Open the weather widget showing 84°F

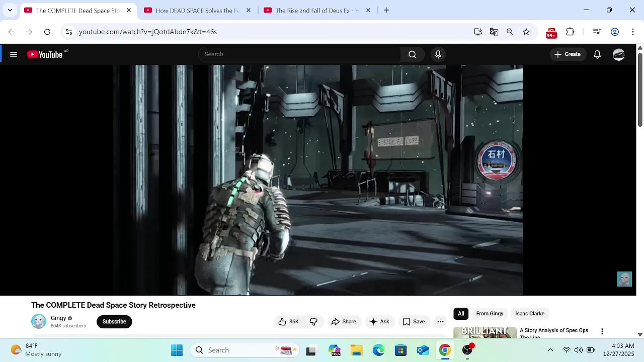(36, 350)
